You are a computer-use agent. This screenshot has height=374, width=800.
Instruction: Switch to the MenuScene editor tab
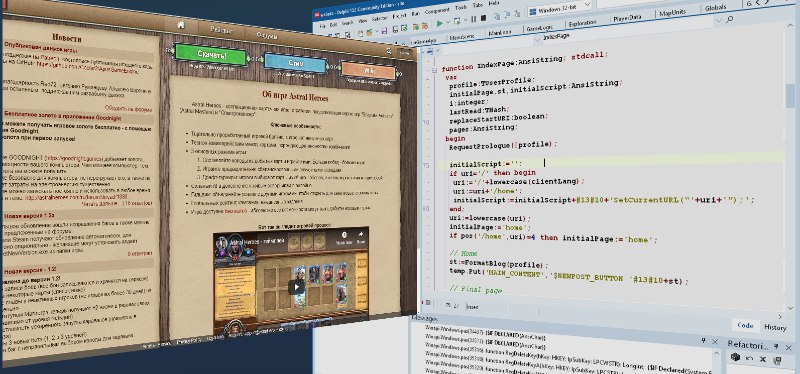(462, 37)
